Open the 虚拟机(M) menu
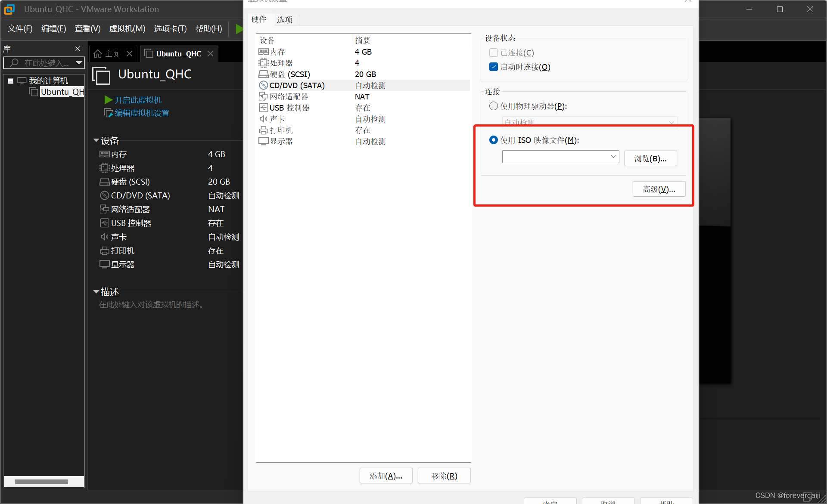 coord(127,29)
